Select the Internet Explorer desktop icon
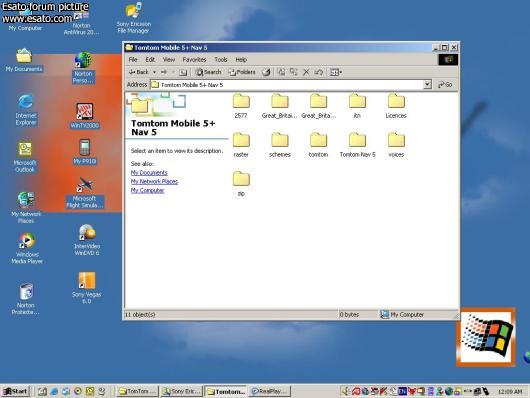This screenshot has width=530, height=398. click(x=26, y=110)
